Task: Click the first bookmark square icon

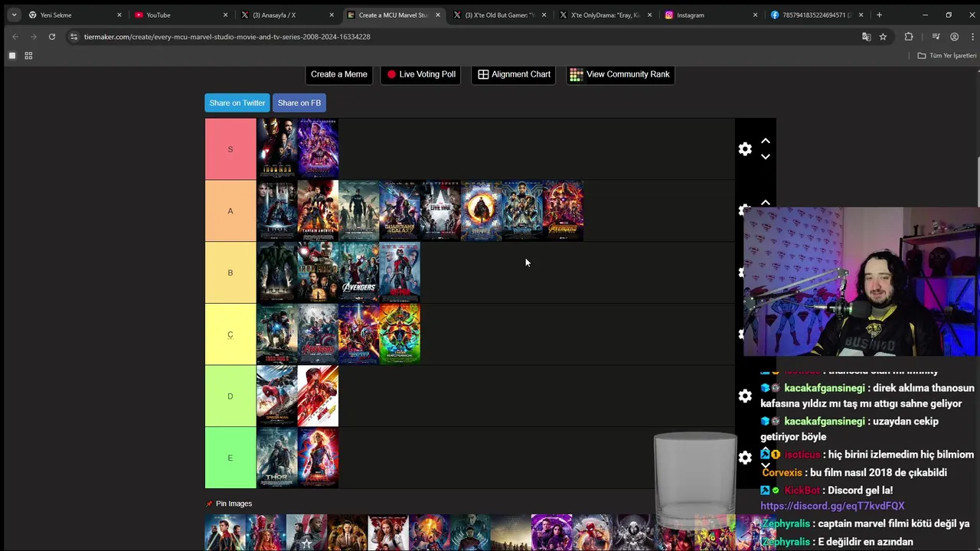Action: pyautogui.click(x=12, y=56)
